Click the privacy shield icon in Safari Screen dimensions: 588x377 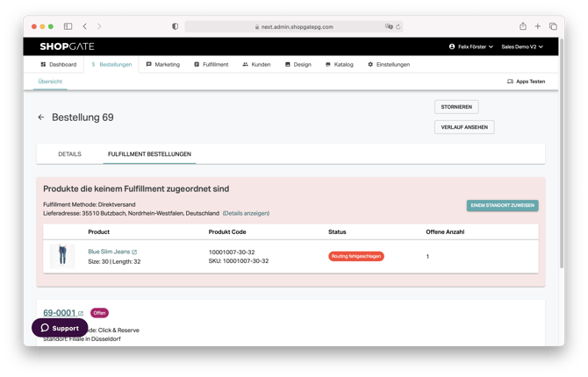coord(175,26)
